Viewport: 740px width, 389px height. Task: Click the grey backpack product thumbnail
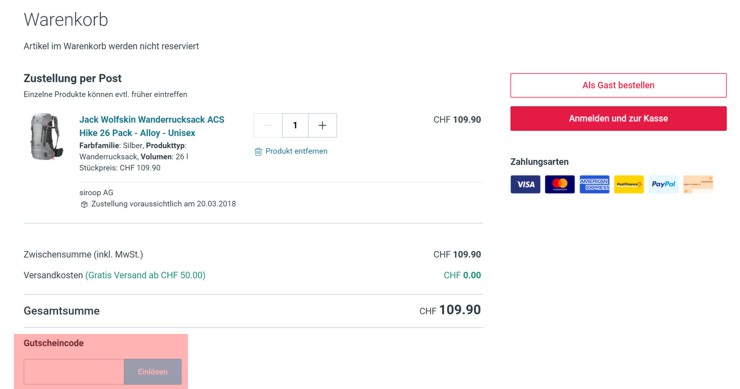(x=46, y=136)
